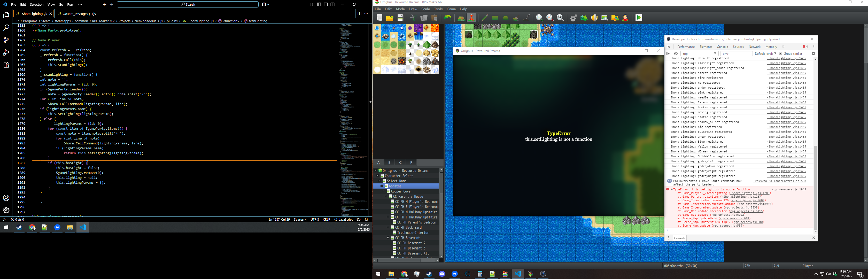Show more DevTools tabs chevron
The image size is (868, 279).
(x=783, y=47)
